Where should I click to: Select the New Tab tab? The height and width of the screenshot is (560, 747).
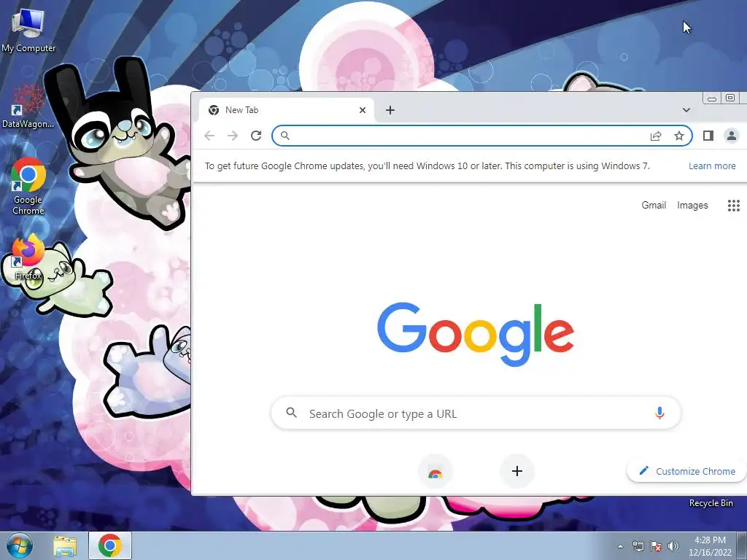point(286,110)
